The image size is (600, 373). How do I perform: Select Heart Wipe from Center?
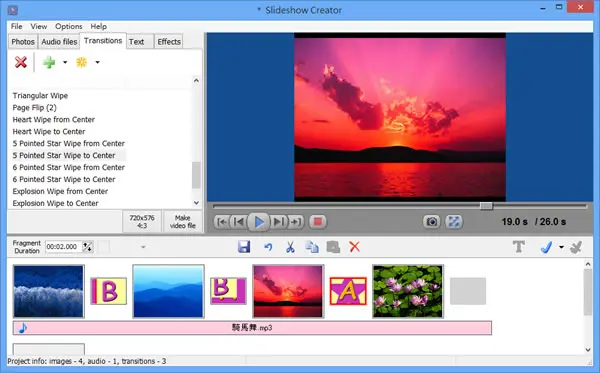pyautogui.click(x=54, y=119)
